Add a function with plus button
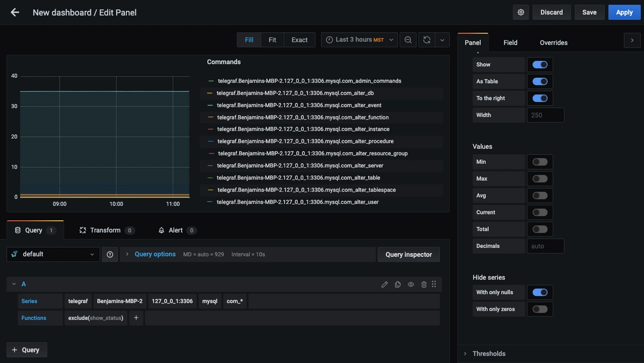 point(136,318)
